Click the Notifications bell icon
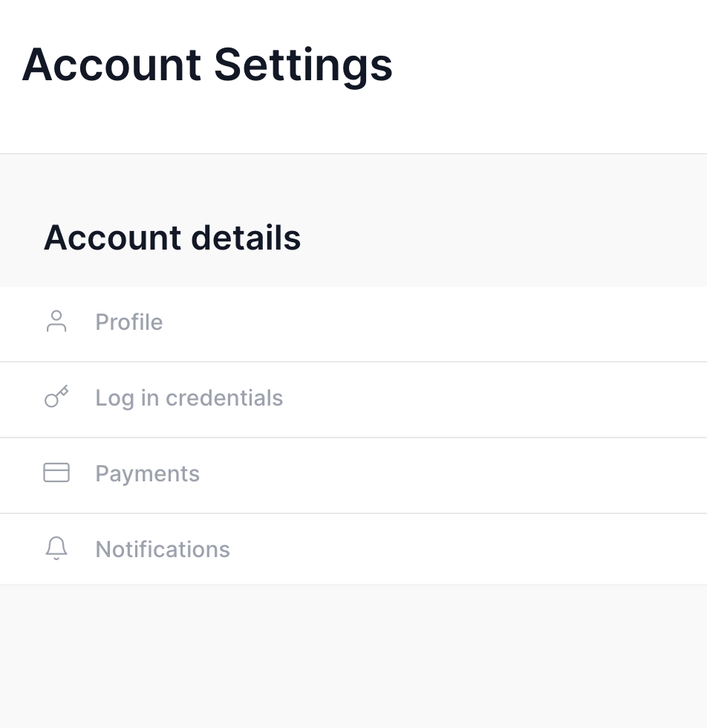Image resolution: width=707 pixels, height=728 pixels. coord(56,548)
